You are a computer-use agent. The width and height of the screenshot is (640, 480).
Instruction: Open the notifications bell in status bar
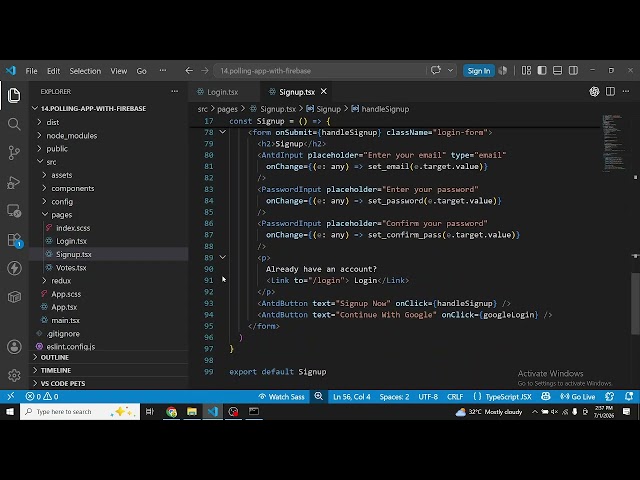coord(629,396)
